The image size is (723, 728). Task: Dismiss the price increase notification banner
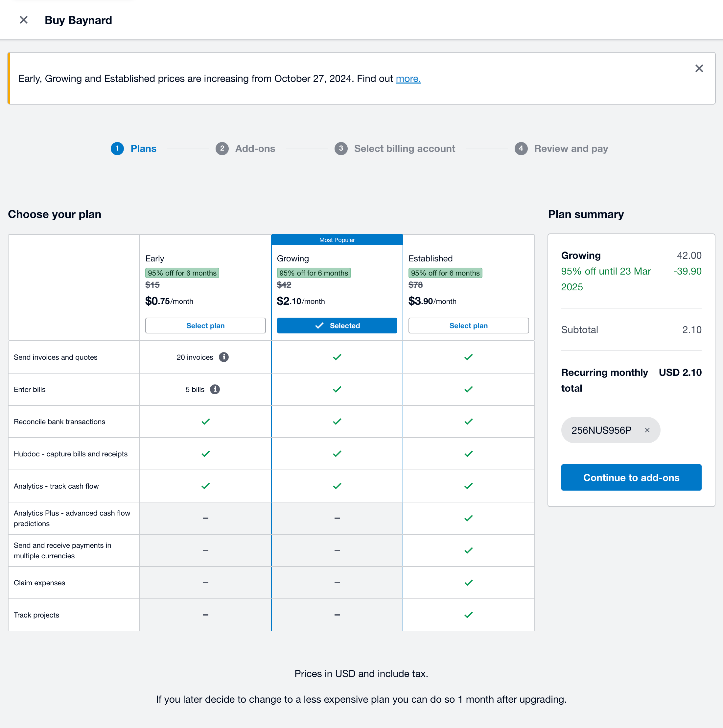tap(699, 69)
